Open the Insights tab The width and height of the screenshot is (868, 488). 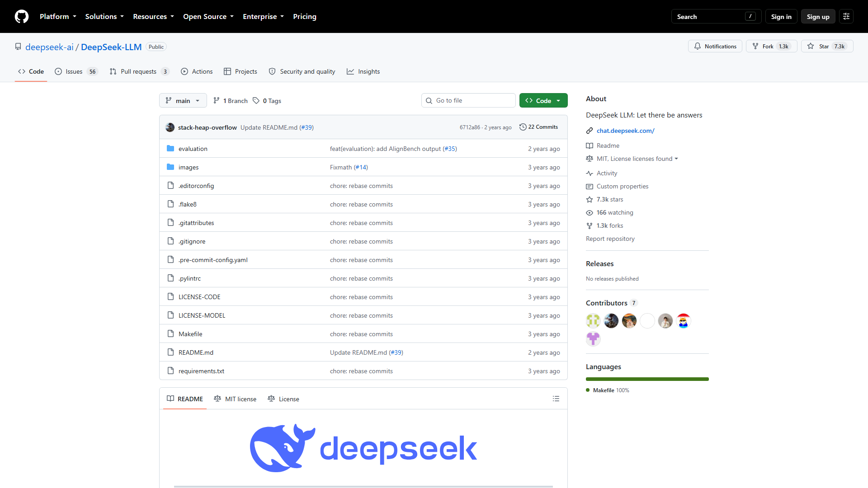363,71
